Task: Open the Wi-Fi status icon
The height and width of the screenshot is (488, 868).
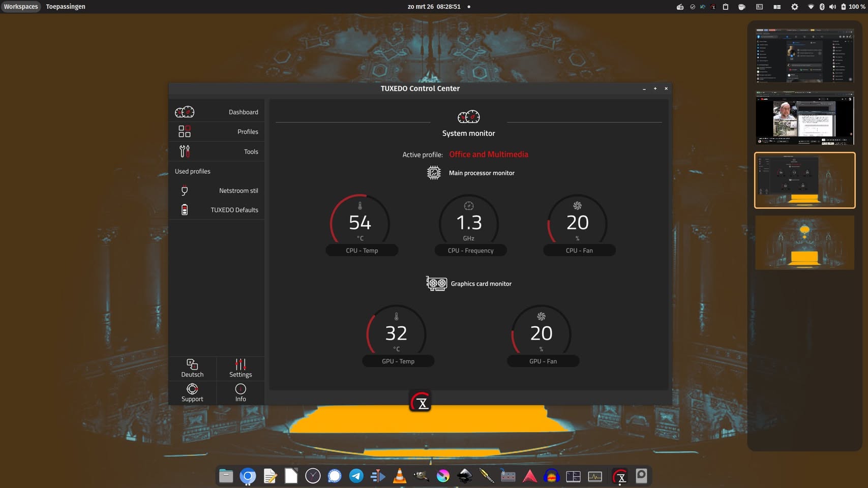Action: 811,7
